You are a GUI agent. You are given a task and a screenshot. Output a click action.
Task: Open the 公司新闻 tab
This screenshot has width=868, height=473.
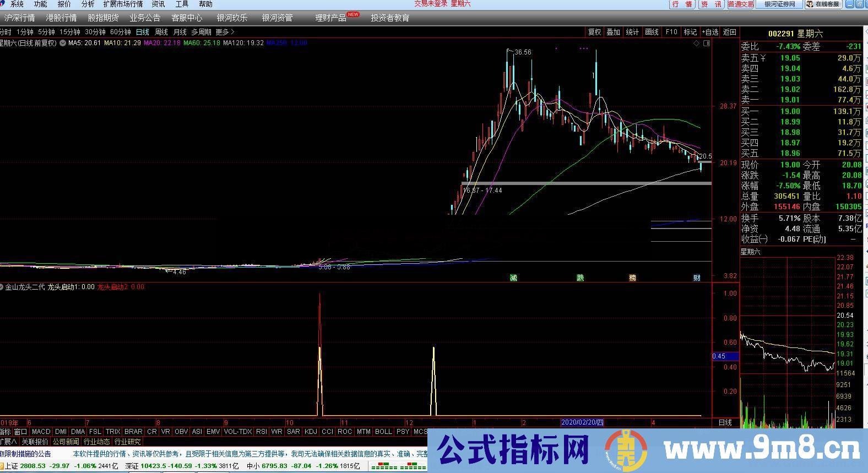click(66, 442)
